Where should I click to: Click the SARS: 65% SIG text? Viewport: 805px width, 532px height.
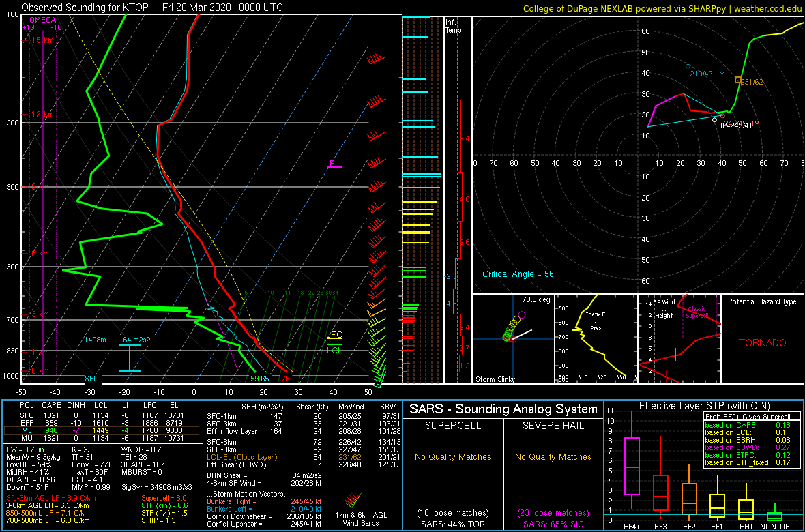pyautogui.click(x=553, y=524)
